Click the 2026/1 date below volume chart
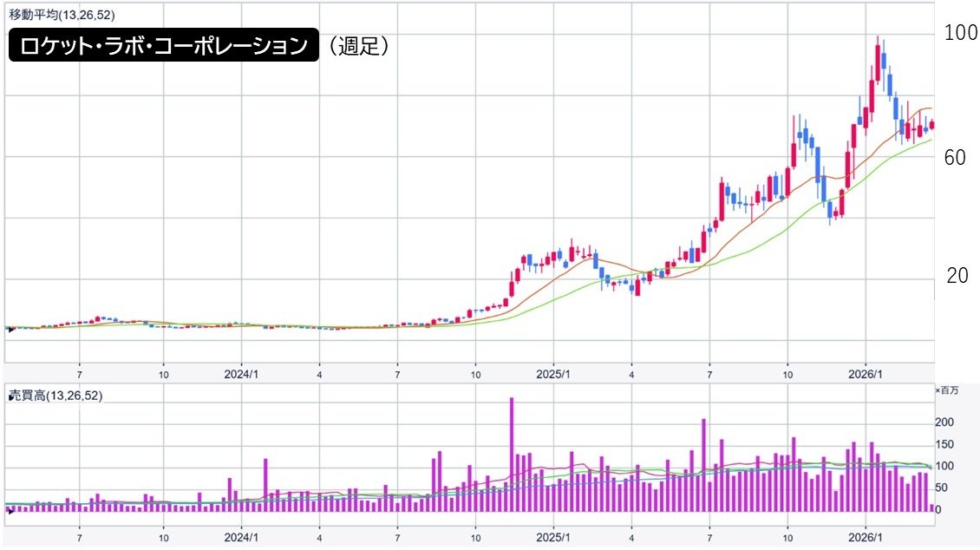The image size is (980, 550). point(866,538)
